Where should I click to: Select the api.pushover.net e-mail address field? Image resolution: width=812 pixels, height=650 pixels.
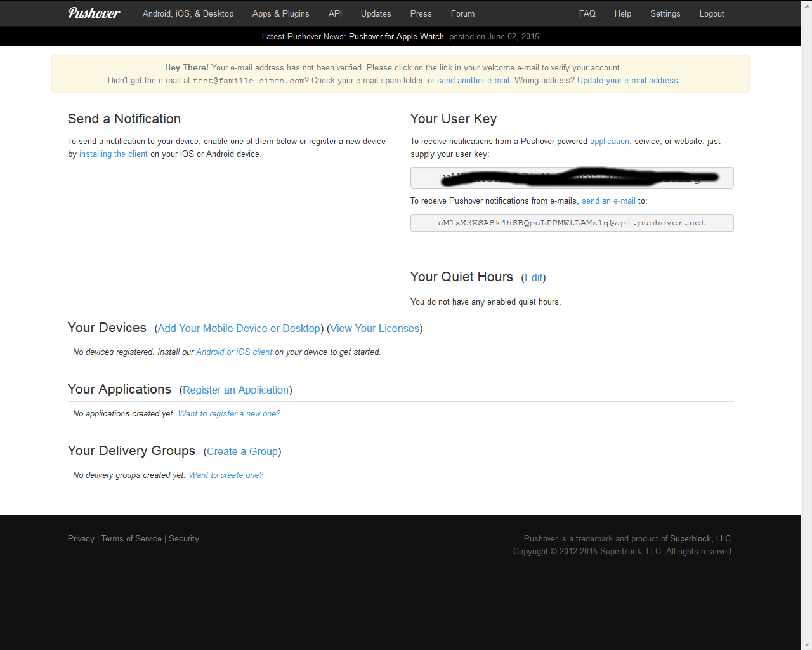tap(572, 223)
